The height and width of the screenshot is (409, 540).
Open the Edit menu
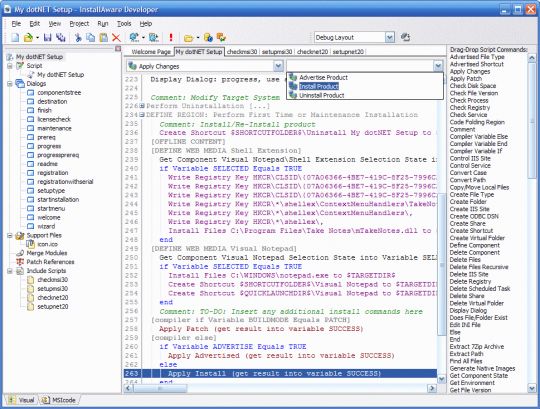[34, 23]
